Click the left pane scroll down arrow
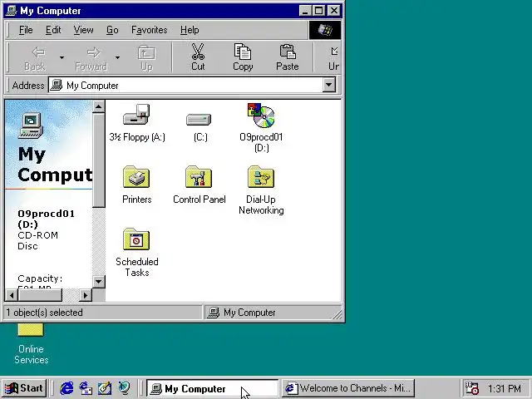The height and width of the screenshot is (399, 532). coord(98,281)
